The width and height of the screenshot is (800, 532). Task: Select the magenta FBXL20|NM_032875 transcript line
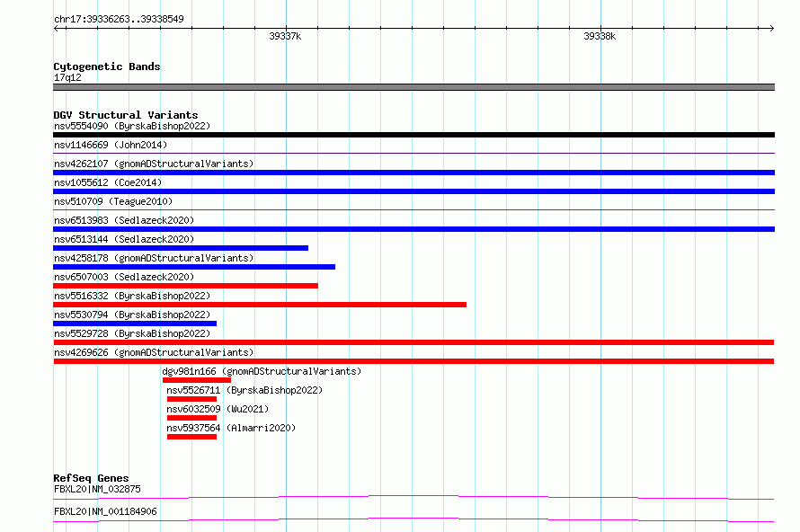point(413,497)
